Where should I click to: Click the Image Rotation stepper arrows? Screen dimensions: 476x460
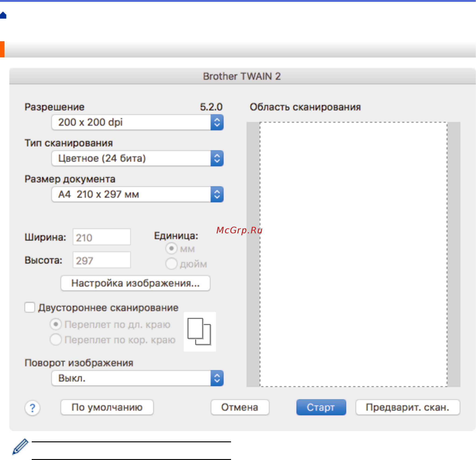(217, 378)
